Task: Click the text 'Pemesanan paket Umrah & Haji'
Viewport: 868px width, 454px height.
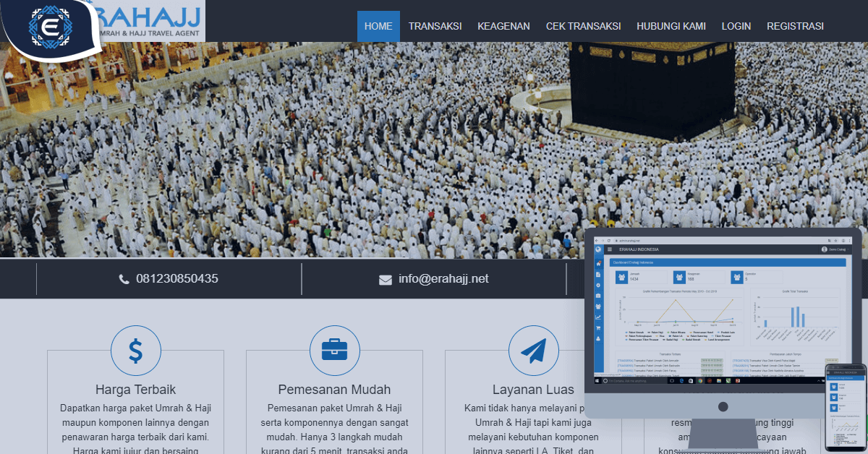Action: pos(335,408)
